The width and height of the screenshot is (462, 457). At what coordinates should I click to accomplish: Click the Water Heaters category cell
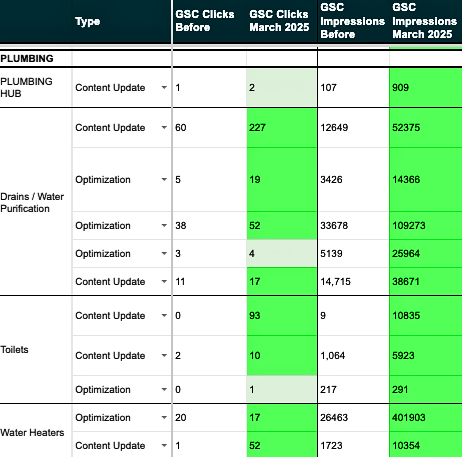(36, 432)
